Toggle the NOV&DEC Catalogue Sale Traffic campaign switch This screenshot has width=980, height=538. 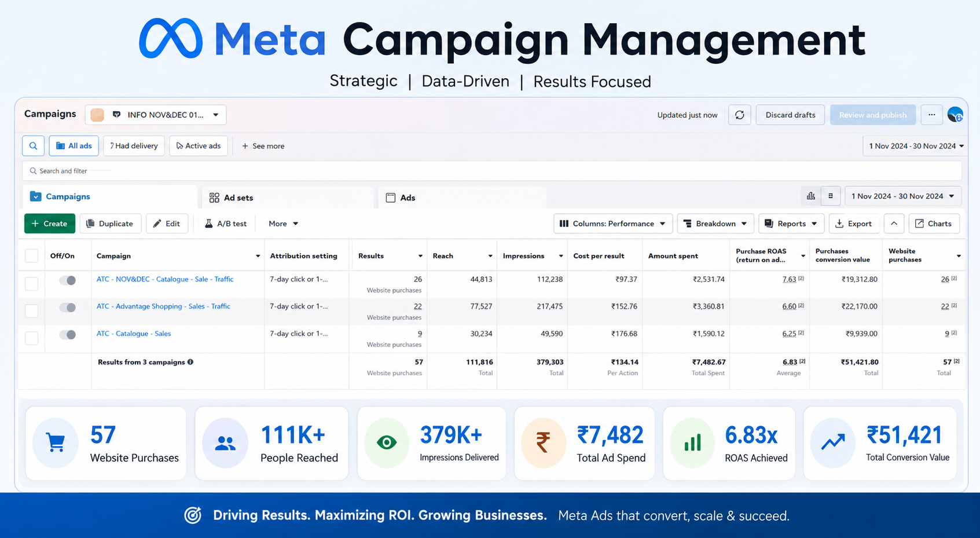[x=68, y=280]
